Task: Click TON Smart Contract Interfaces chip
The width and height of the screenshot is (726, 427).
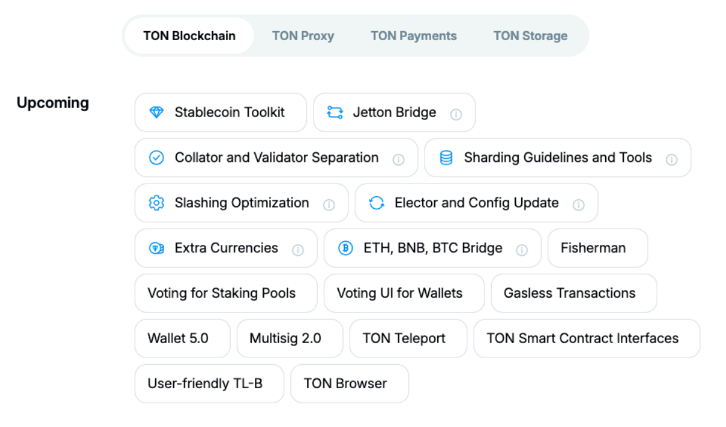Action: click(x=587, y=339)
